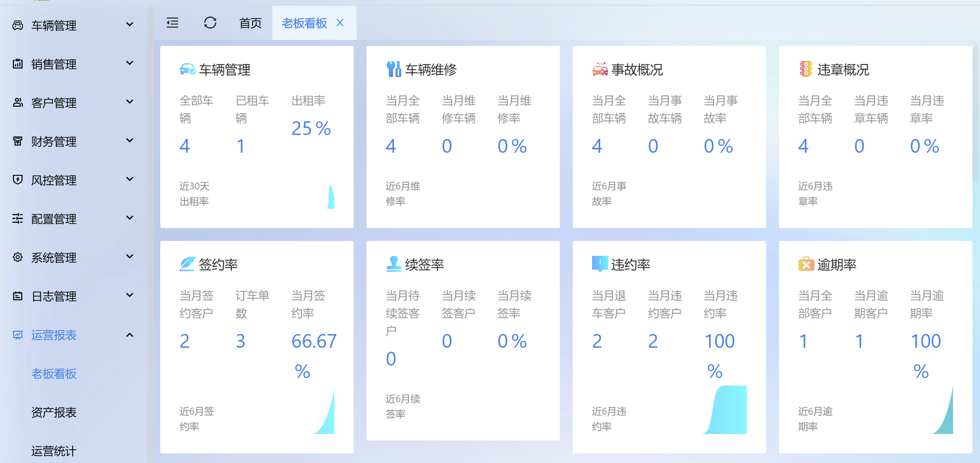Image resolution: width=980 pixels, height=463 pixels.
Task: Click the traffic light icon on 违章概况 card
Action: [806, 69]
